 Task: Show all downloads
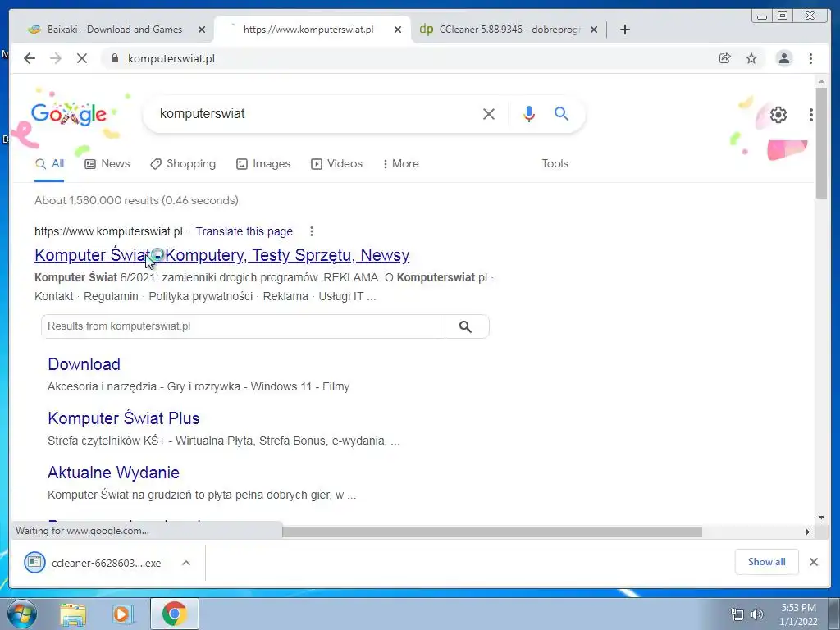(767, 562)
